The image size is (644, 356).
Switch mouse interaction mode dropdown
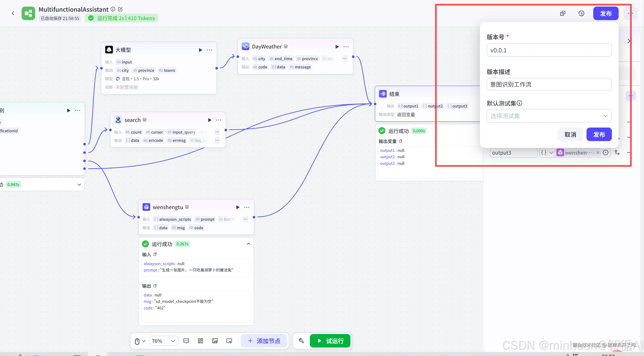pyautogui.click(x=140, y=341)
